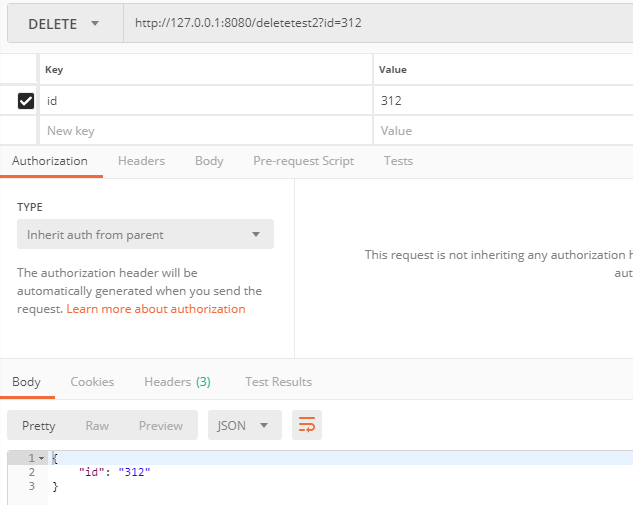Click the id key cell
Viewport: 633px width, 505px height.
click(x=206, y=101)
